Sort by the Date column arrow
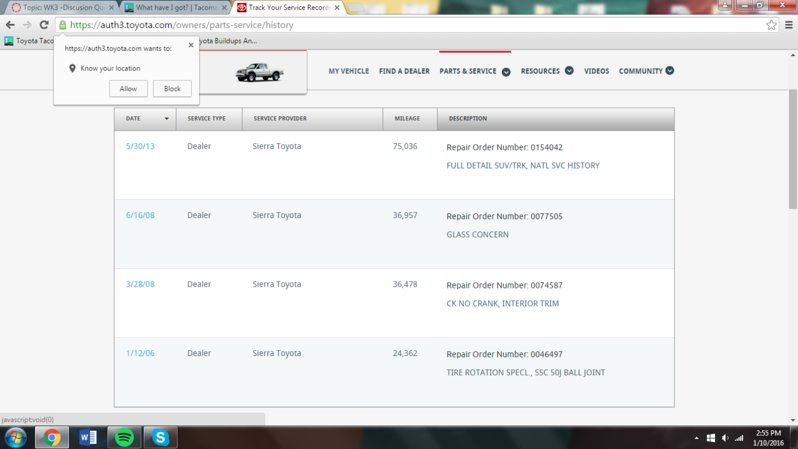 point(166,119)
